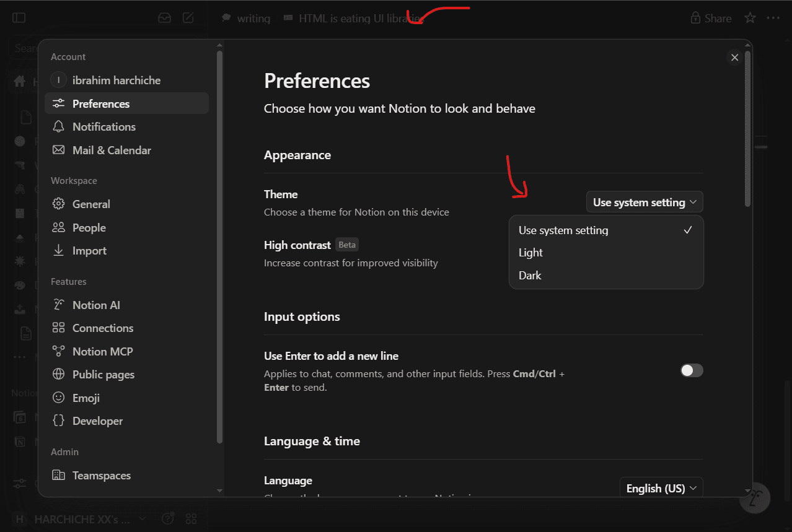
Task: Open the three-dot page menu
Action: [x=773, y=18]
